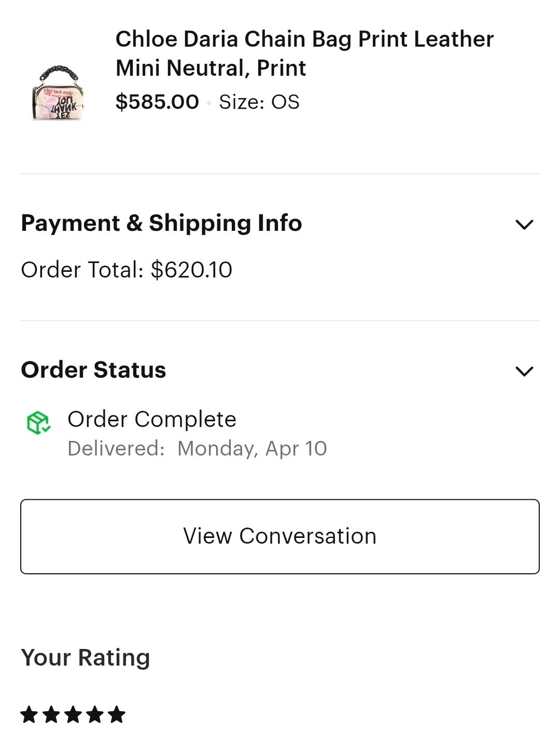Click the Size: OS label
This screenshot has width=560, height=747.
pos(259,102)
